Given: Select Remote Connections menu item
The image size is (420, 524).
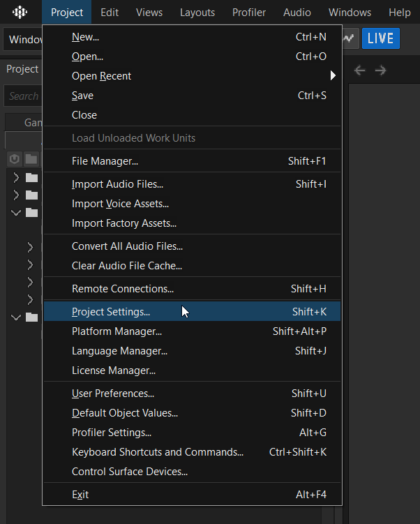Looking at the screenshot, I should pyautogui.click(x=123, y=289).
